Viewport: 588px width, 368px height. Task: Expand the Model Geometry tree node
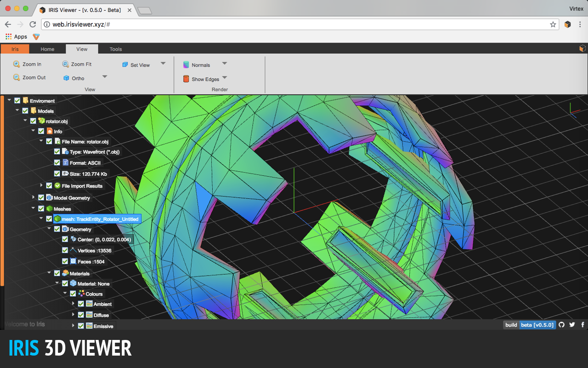pos(34,198)
